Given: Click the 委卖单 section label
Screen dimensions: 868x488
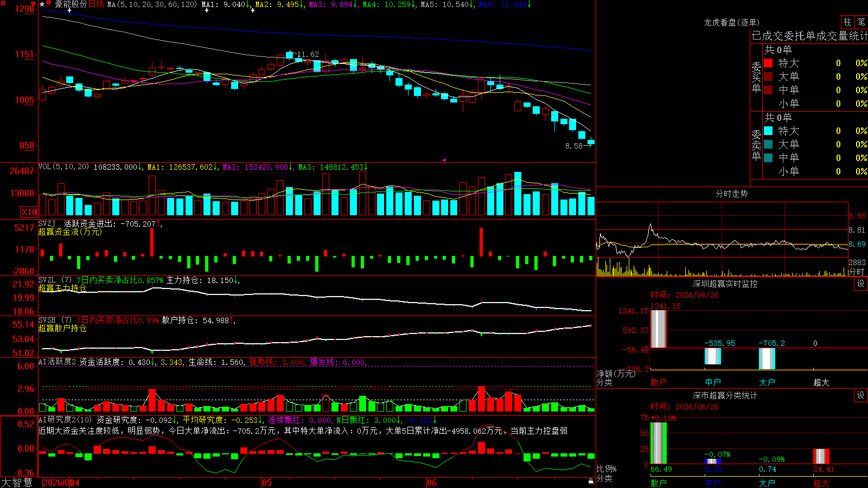Looking at the screenshot, I should click(x=756, y=145).
